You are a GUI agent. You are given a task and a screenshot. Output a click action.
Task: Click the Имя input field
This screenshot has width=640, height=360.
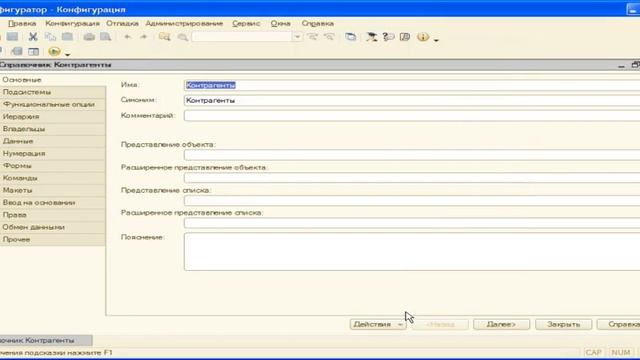(x=412, y=85)
